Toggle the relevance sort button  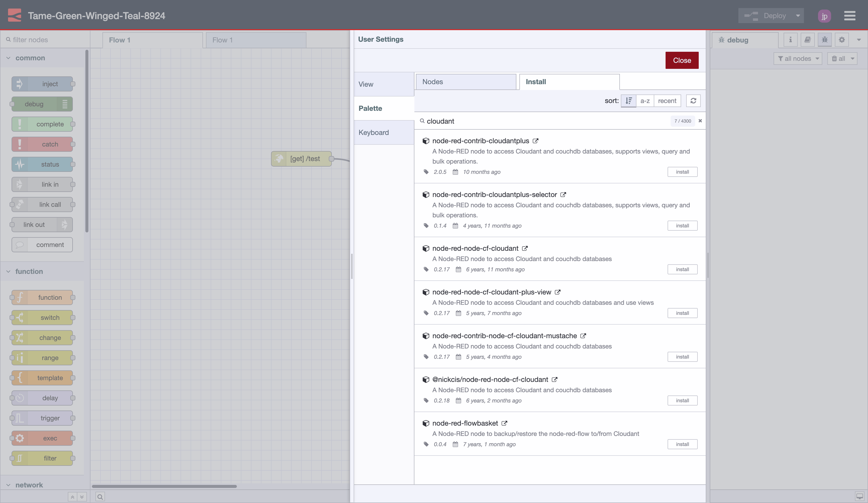click(628, 100)
